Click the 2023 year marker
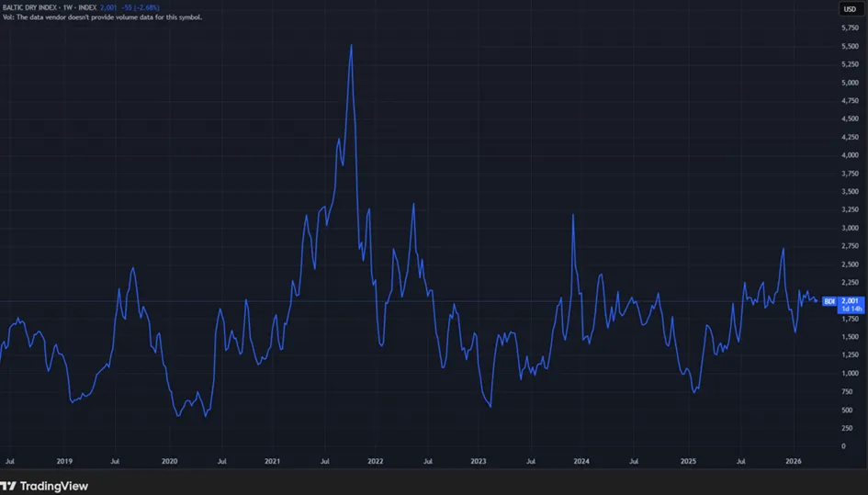 pos(479,461)
